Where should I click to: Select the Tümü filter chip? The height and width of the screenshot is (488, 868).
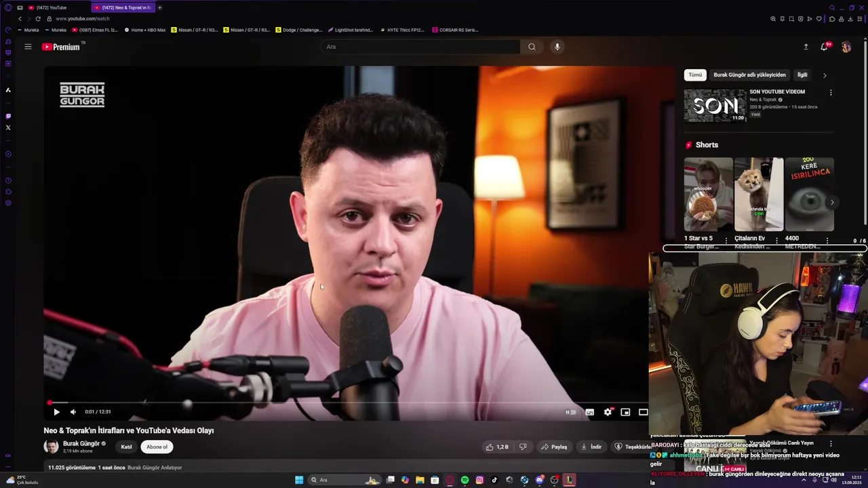(695, 75)
